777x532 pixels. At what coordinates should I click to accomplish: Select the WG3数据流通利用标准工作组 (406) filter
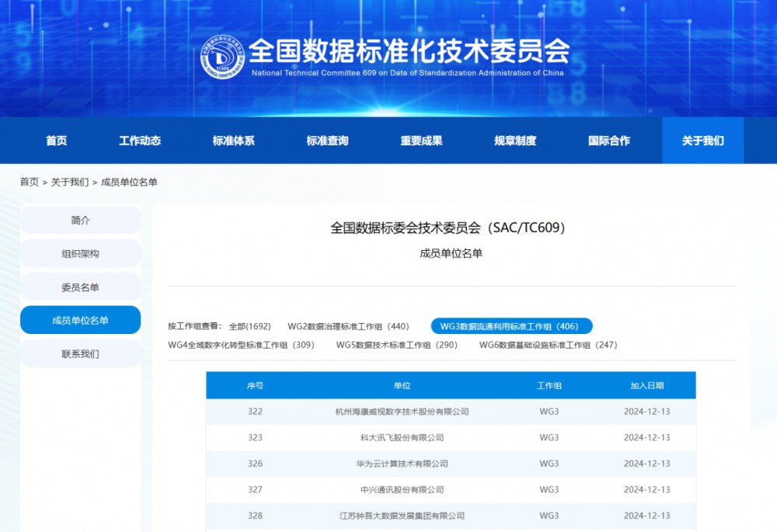click(x=511, y=326)
